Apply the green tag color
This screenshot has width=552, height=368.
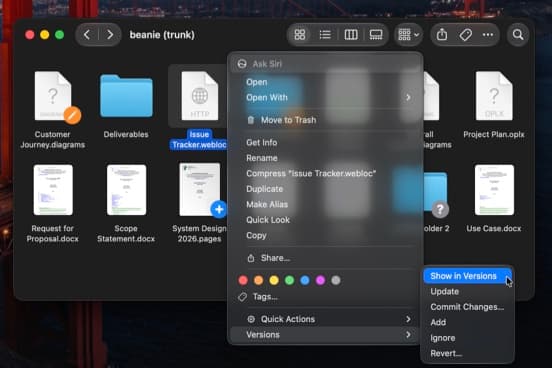pos(289,280)
